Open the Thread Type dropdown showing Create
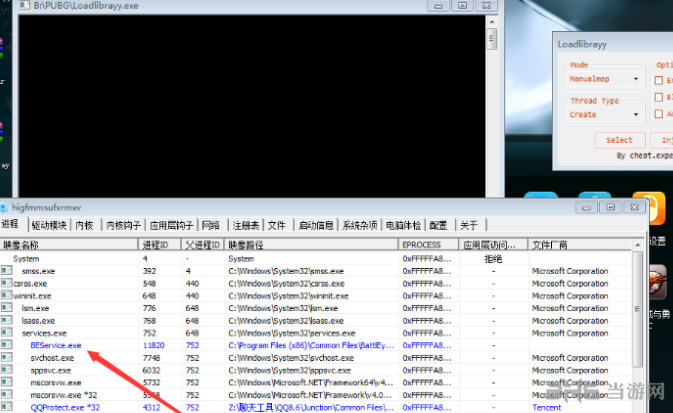This screenshot has height=413, width=673. coord(604,115)
